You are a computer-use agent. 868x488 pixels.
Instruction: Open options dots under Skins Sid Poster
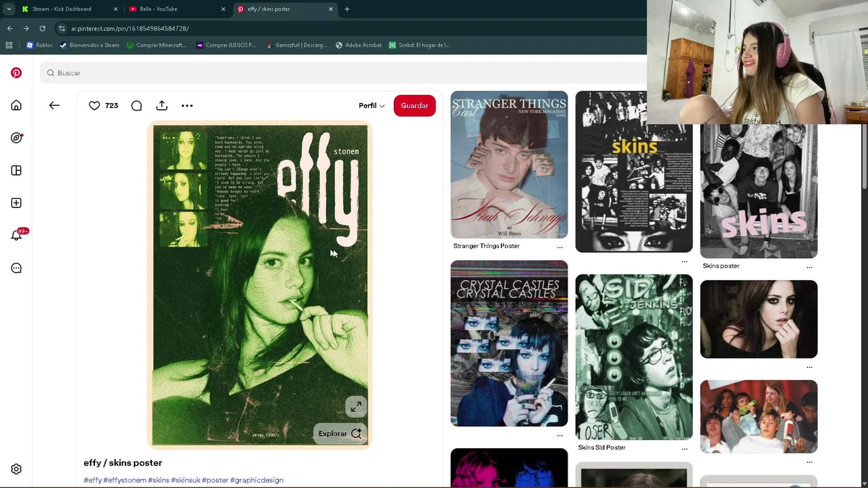pos(684,449)
